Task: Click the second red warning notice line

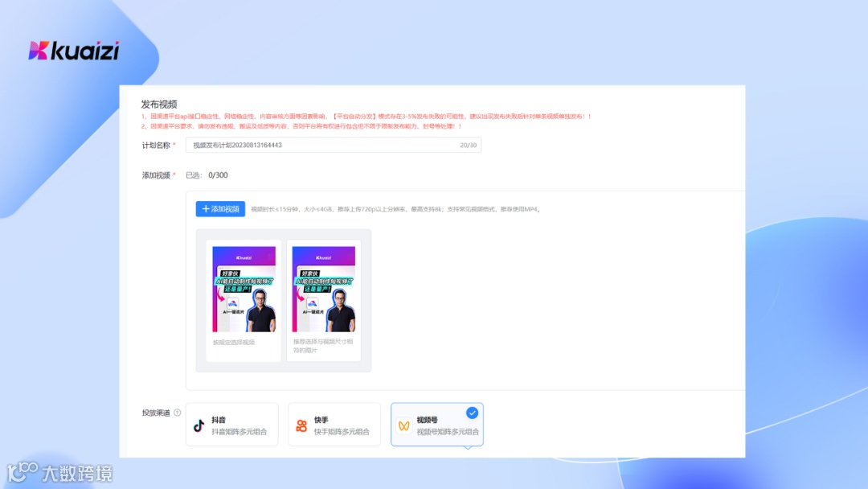Action: 301,126
